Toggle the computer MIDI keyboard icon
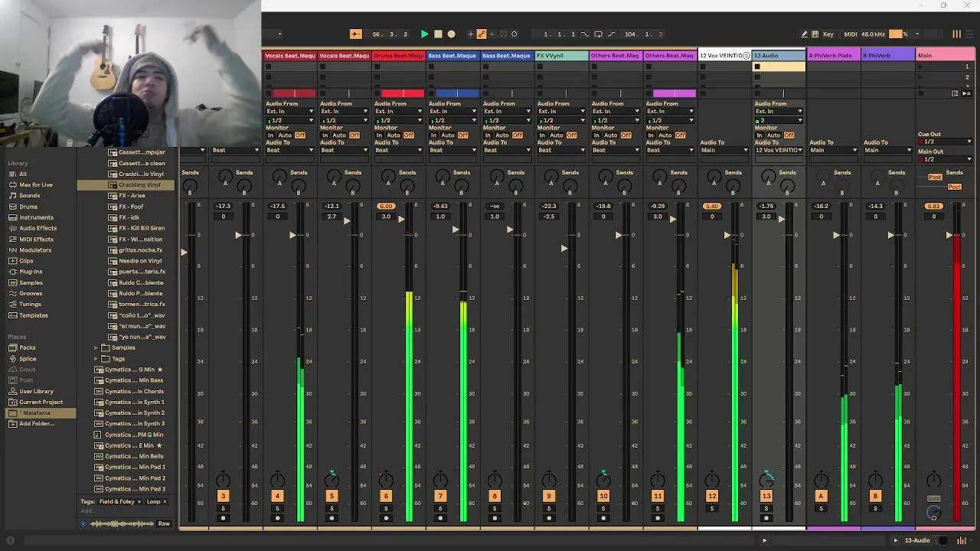The height and width of the screenshot is (551, 980). (815, 34)
